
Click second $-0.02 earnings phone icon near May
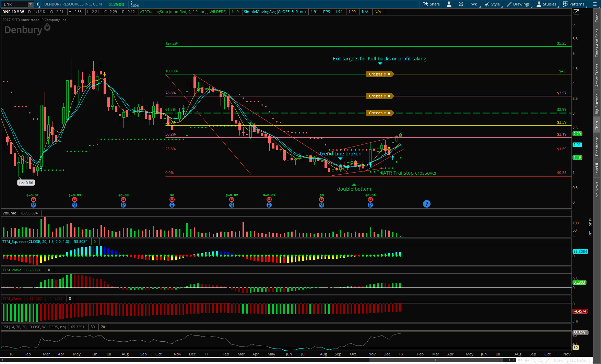[x=269, y=199]
